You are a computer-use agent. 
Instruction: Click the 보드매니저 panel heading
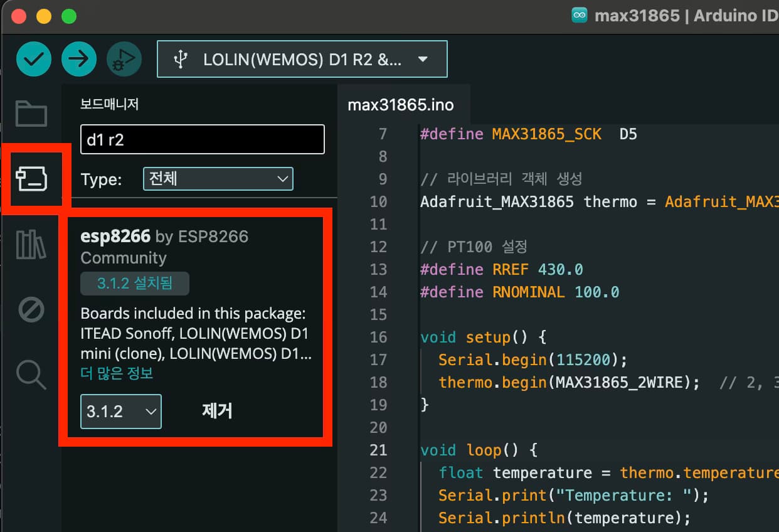[x=110, y=104]
